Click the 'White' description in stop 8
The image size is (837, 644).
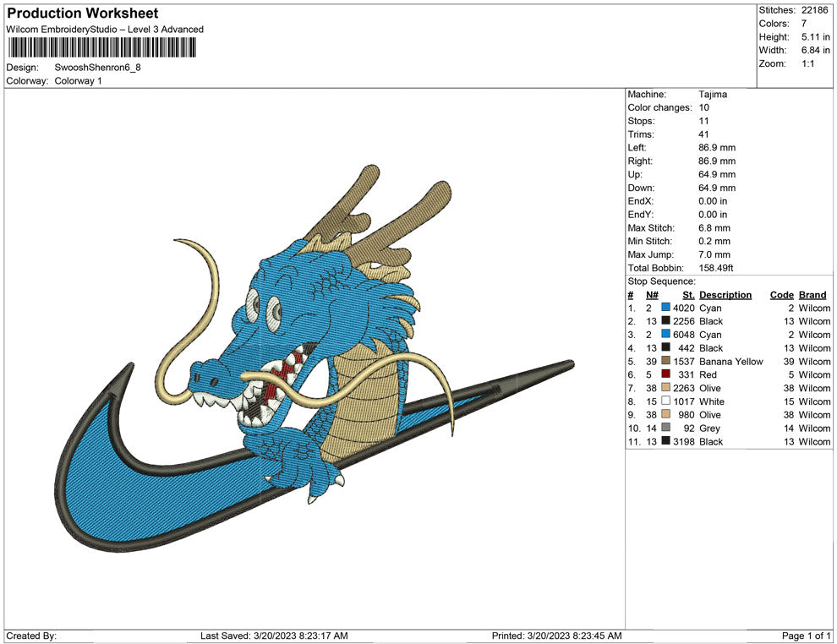(712, 401)
